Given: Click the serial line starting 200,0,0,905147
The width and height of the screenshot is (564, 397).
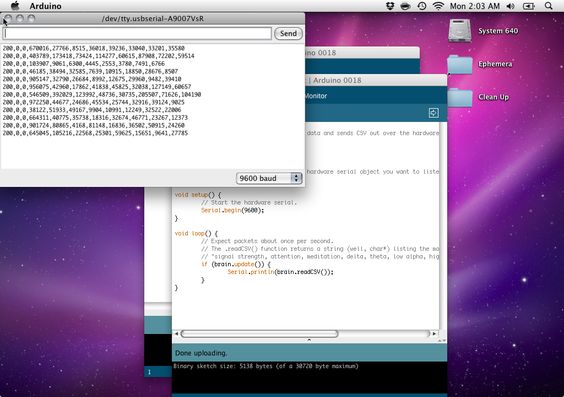Looking at the screenshot, I should pos(92,79).
